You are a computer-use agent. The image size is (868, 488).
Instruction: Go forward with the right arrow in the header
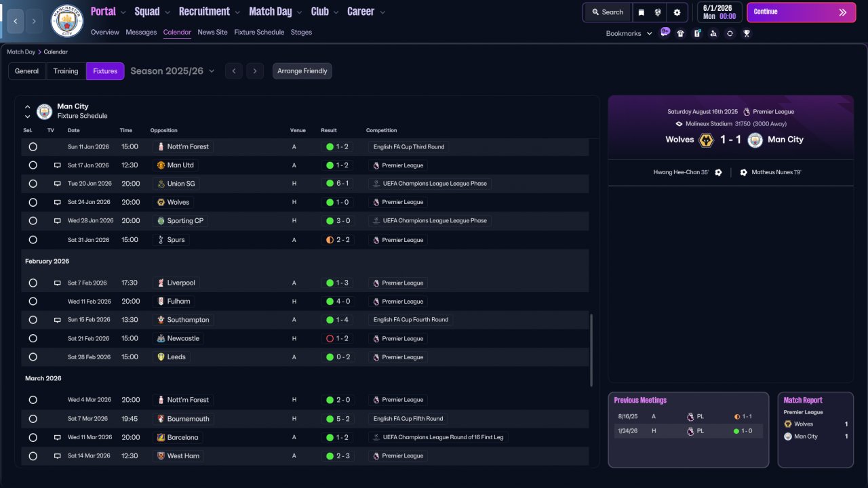click(x=34, y=21)
